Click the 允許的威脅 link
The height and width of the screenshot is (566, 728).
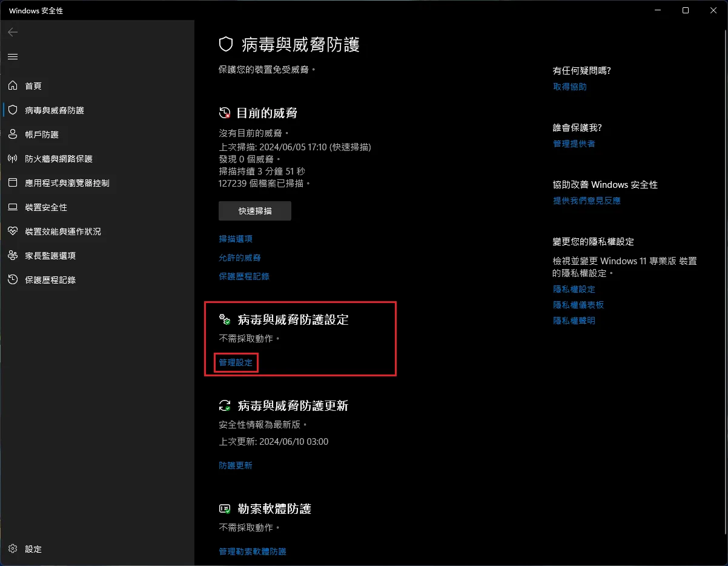(240, 258)
